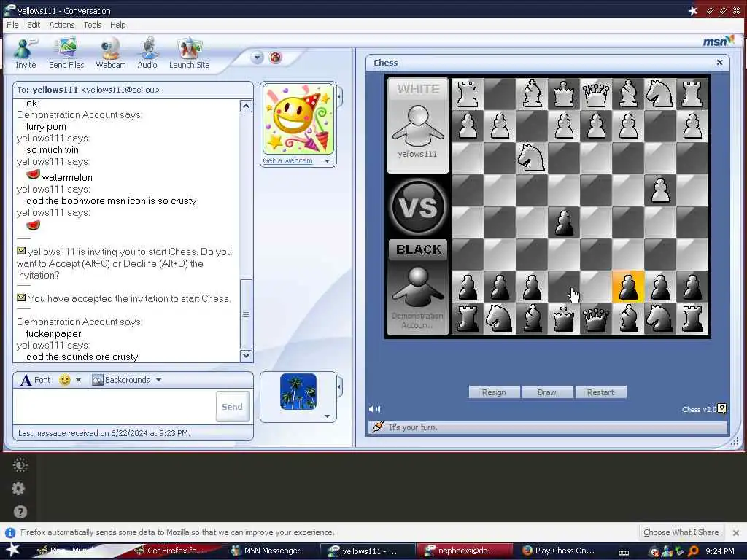The height and width of the screenshot is (560, 747).
Task: Dismiss the Firefox data notification bar
Action: (735, 532)
